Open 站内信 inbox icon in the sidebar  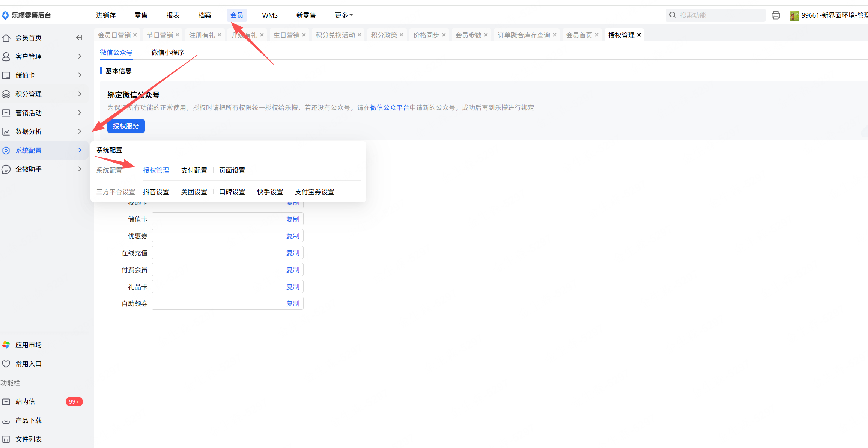[x=6, y=402]
